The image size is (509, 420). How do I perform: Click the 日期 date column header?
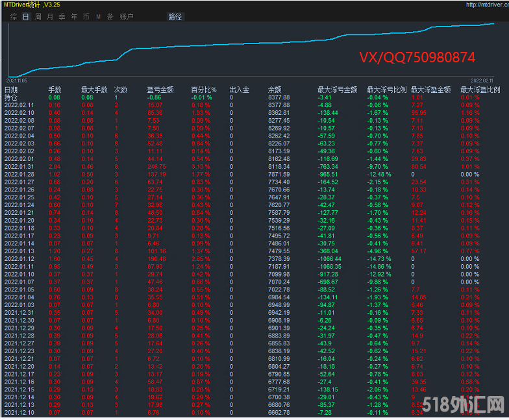pos(11,90)
